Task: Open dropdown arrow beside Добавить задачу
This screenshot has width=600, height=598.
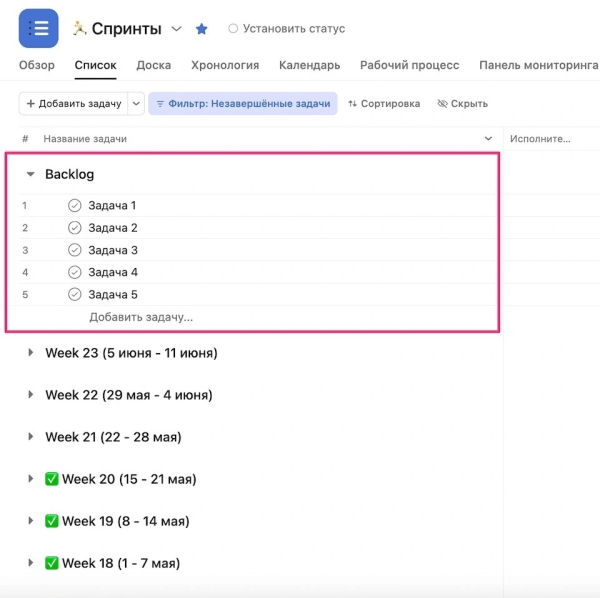Action: pos(136,103)
